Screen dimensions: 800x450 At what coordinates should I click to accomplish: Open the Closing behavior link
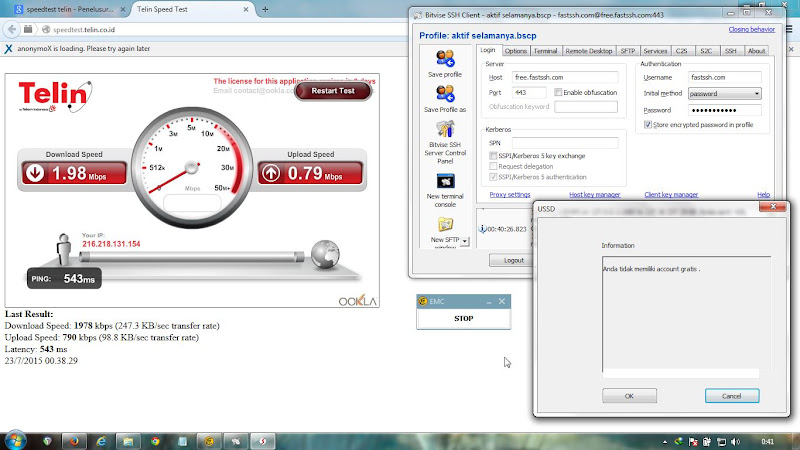pyautogui.click(x=752, y=29)
